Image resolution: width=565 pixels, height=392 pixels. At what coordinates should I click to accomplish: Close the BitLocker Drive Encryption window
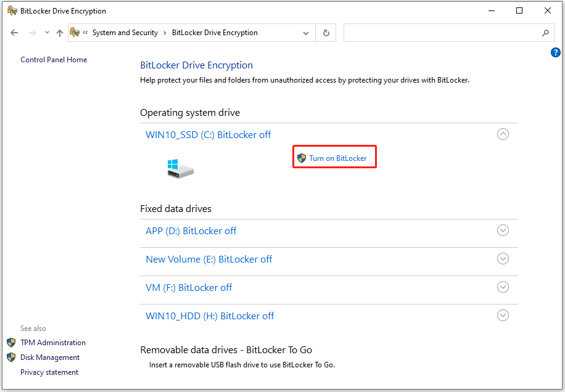pos(547,11)
